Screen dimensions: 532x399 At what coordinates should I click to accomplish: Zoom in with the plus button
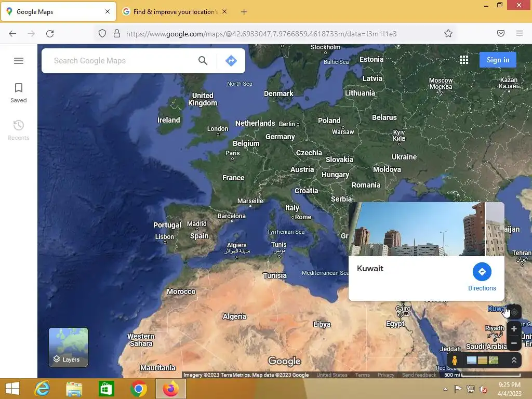coord(514,328)
